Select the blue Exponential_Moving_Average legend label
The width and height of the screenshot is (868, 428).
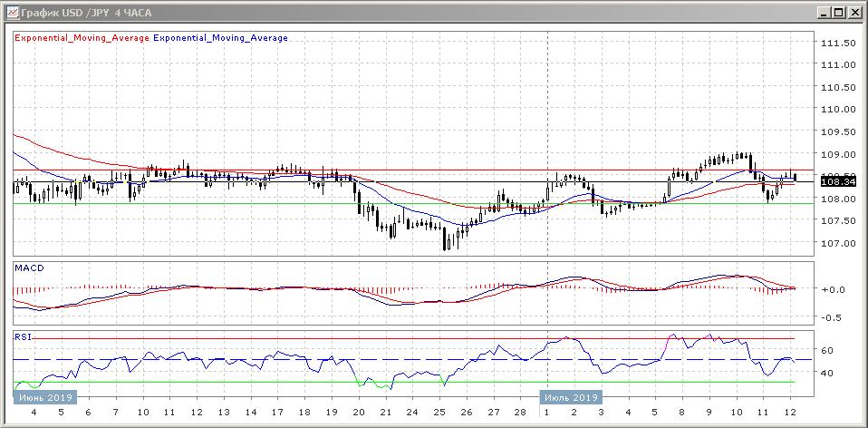[x=221, y=38]
